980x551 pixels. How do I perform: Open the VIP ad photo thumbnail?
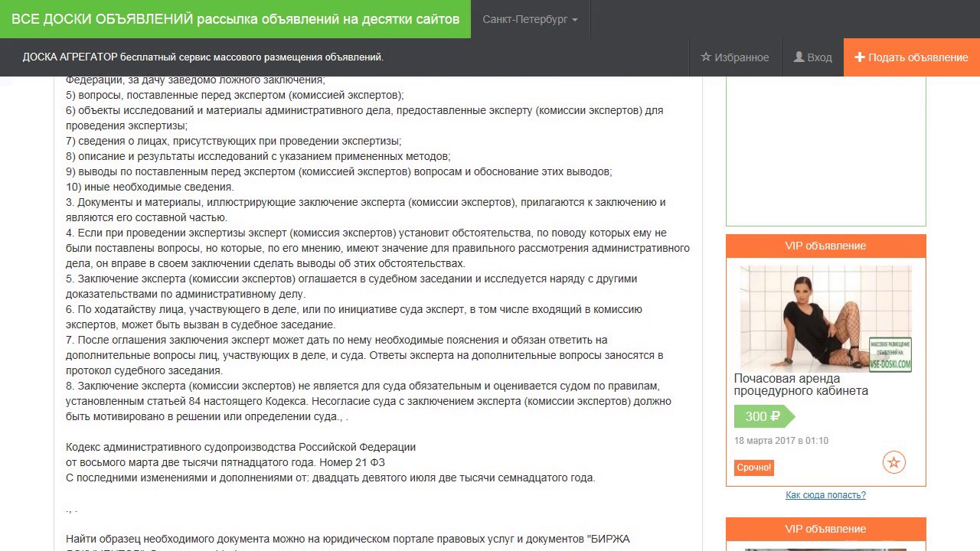826,318
